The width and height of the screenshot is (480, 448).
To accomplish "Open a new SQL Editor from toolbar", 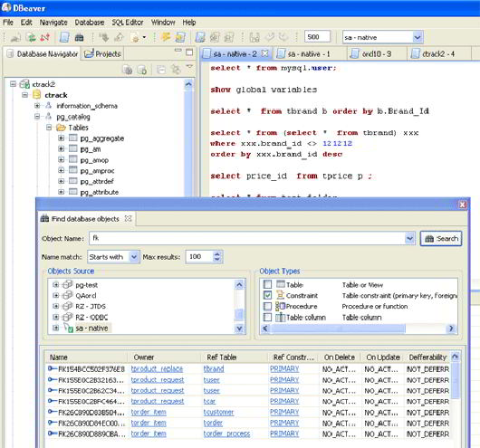I will [64, 37].
